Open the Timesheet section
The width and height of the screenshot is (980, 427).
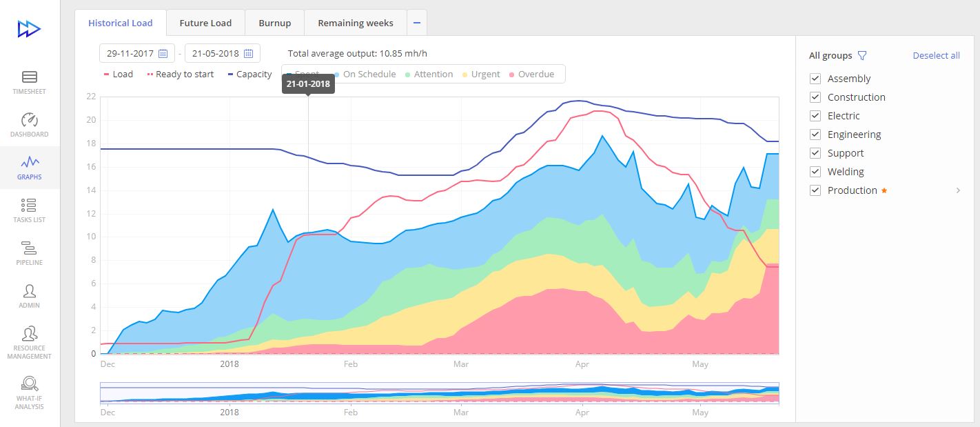click(29, 81)
